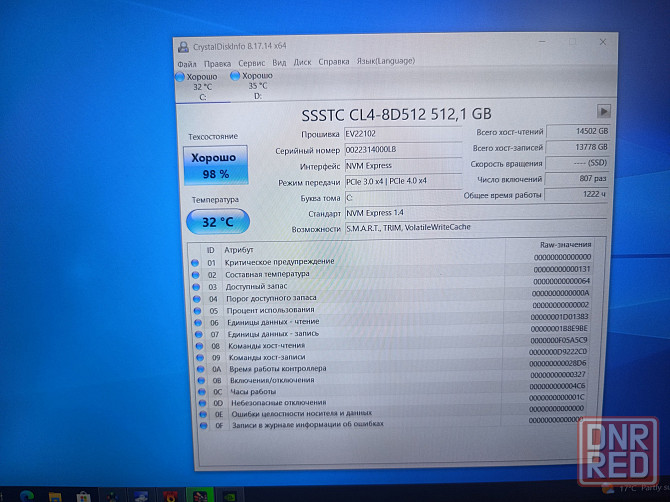
Task: Click status circle of attribute 0B
Action: tap(201, 380)
